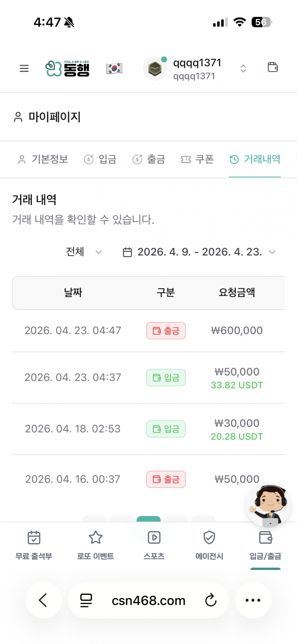Switch to the 입금 tab
The image size is (297, 644).
coord(100,159)
